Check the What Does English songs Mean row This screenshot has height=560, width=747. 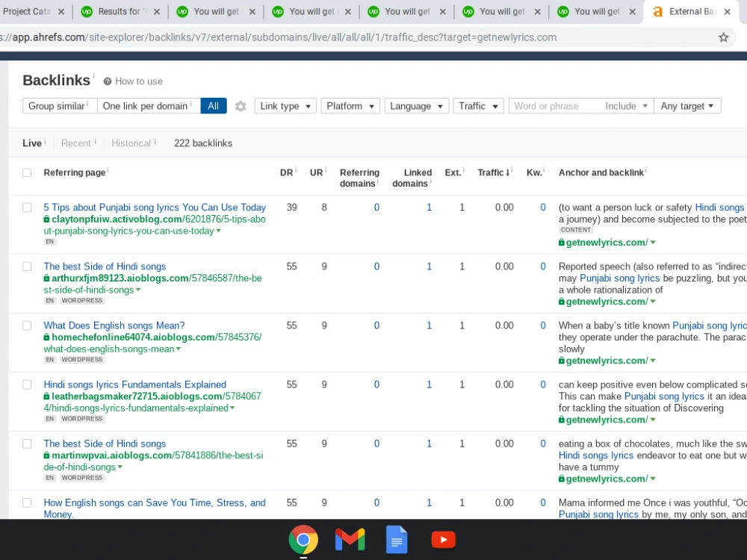click(27, 326)
